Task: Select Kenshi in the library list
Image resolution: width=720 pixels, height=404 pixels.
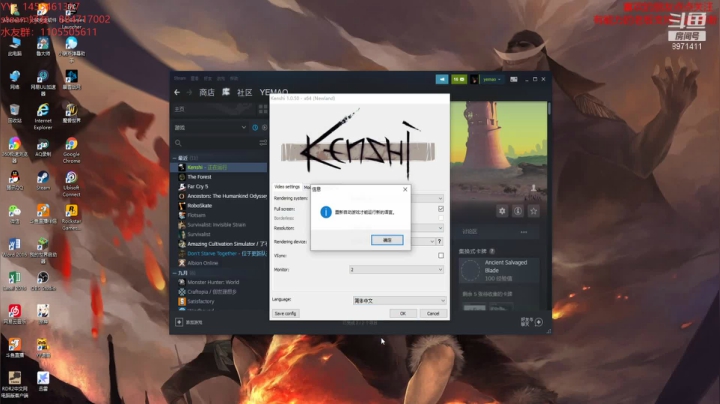Action: pos(219,167)
